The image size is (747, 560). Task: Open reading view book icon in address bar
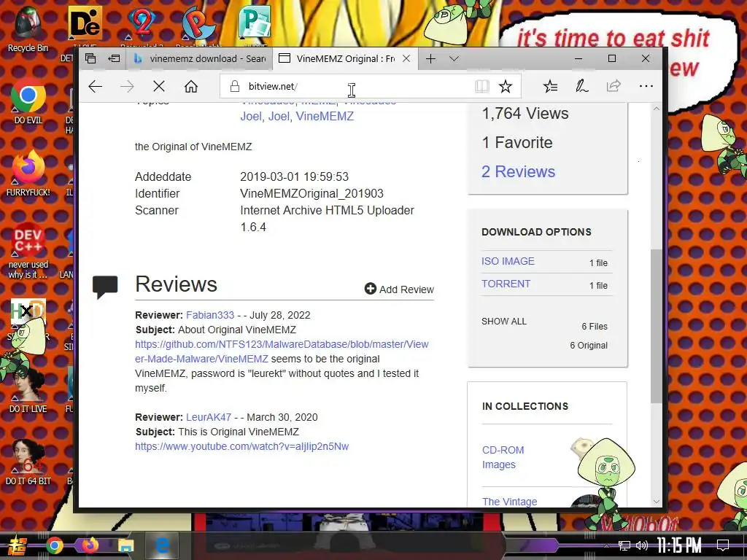coord(482,86)
